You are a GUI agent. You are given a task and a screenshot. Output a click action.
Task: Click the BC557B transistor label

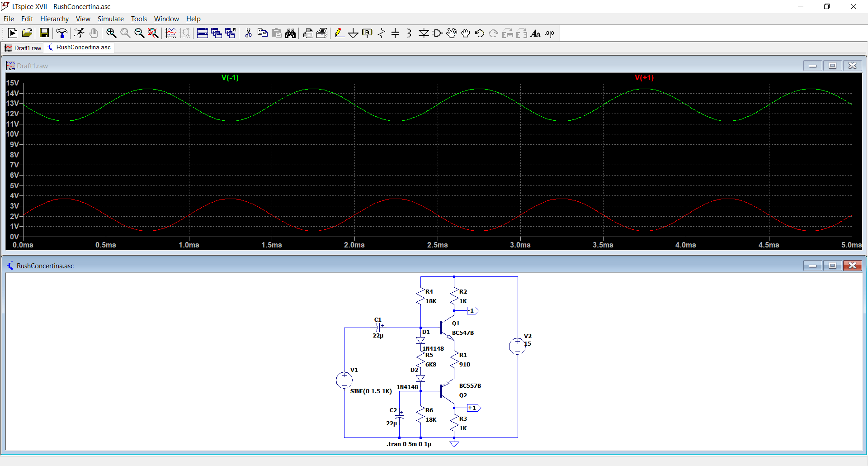point(470,385)
